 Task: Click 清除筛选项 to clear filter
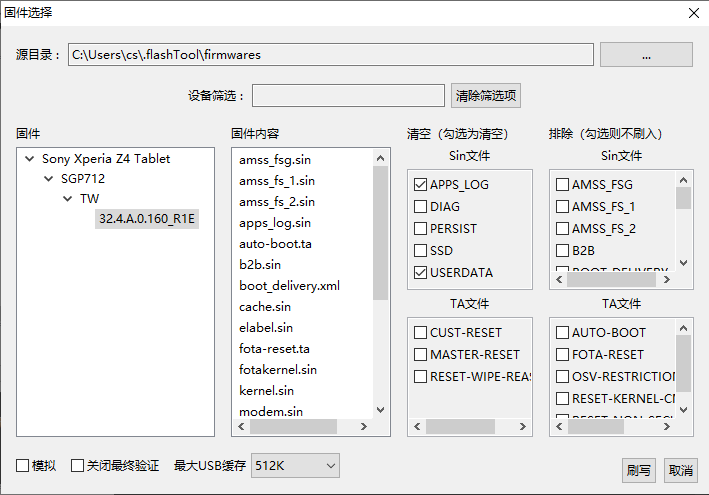[486, 96]
